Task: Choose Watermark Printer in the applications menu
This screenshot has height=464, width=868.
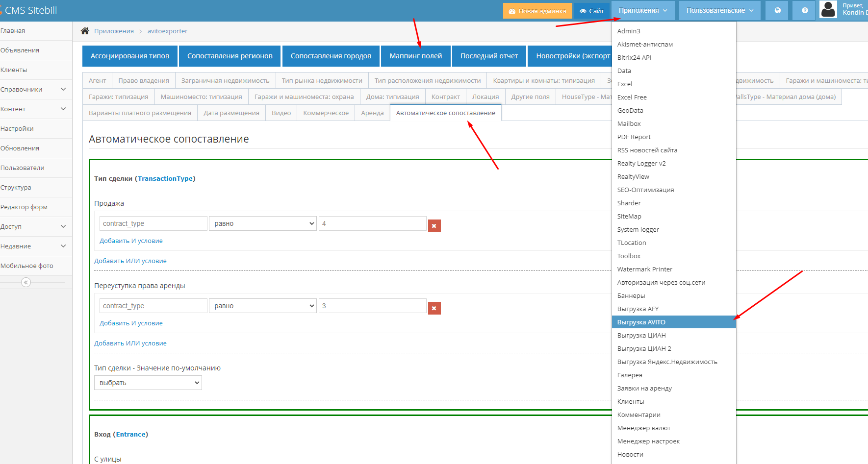Action: (x=644, y=269)
